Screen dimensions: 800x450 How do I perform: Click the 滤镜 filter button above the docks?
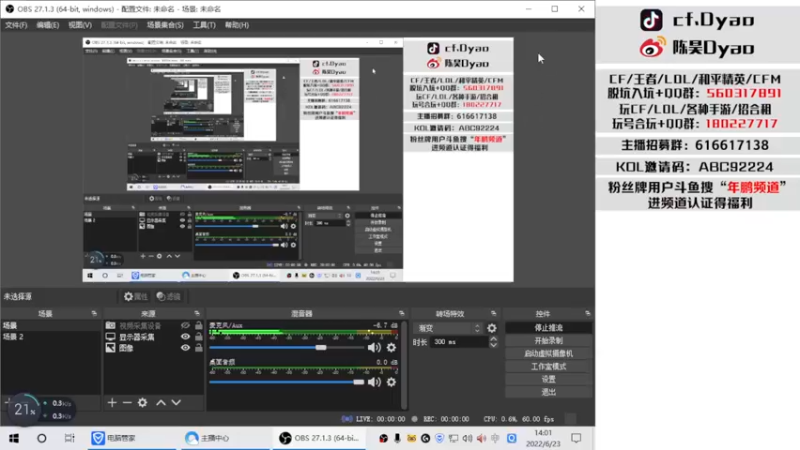pos(169,296)
